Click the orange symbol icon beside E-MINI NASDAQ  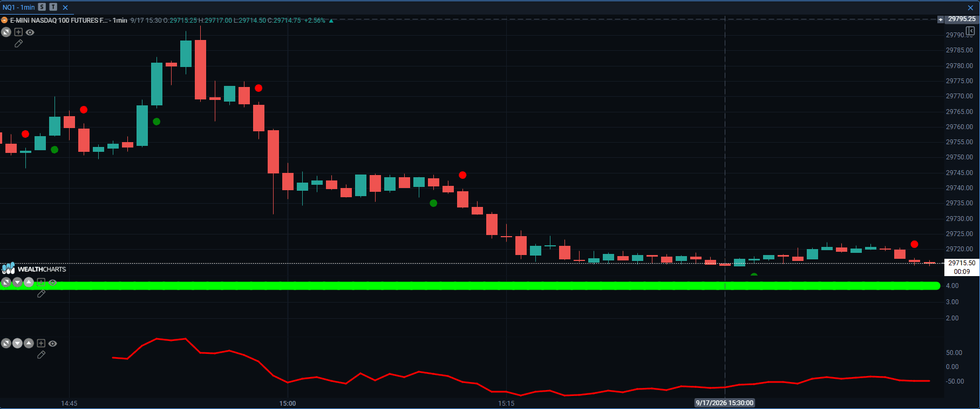tap(4, 21)
